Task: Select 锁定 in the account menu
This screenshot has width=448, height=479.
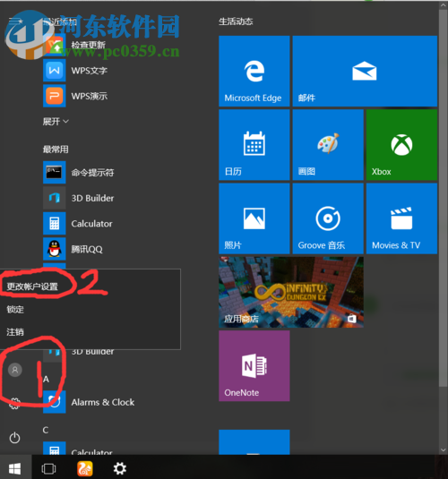Action: 15,309
